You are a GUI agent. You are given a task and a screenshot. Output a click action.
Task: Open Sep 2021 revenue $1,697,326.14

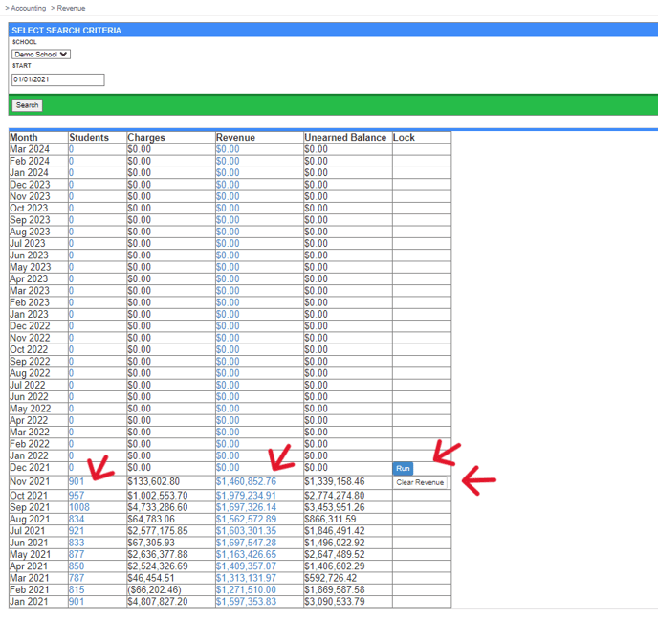point(246,507)
